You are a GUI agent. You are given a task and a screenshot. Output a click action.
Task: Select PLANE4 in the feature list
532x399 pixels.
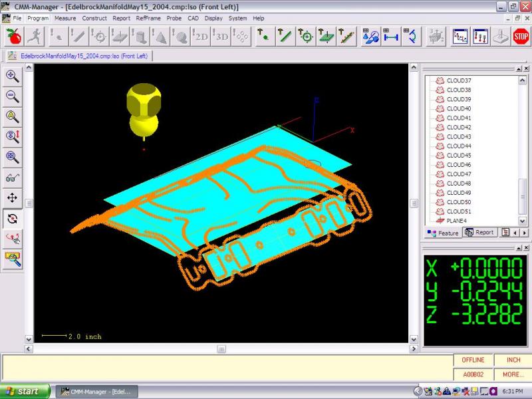(456, 220)
